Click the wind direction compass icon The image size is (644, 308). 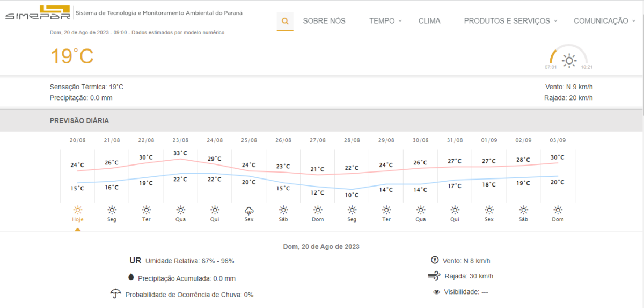[435, 261]
